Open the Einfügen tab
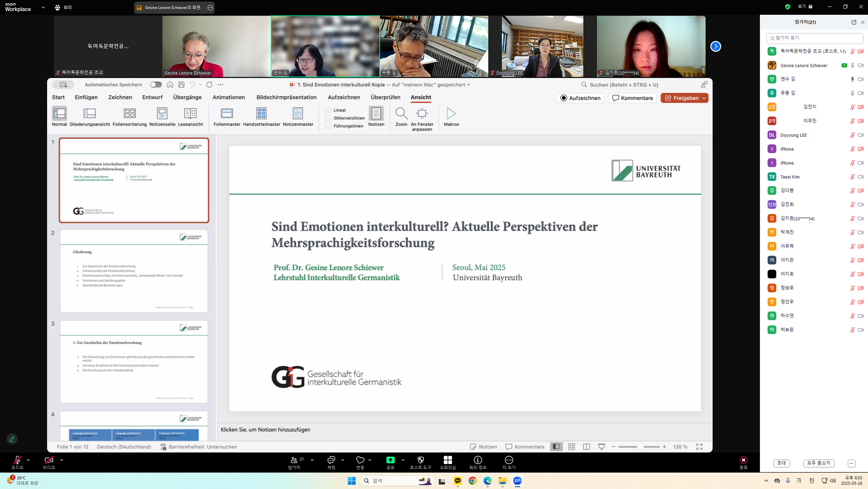Screen dimensions: 868x489 tap(86, 97)
